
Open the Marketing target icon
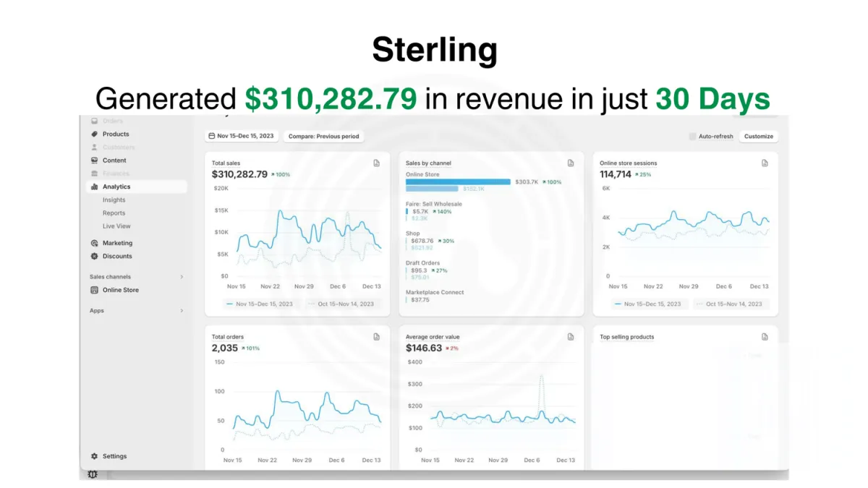(94, 243)
